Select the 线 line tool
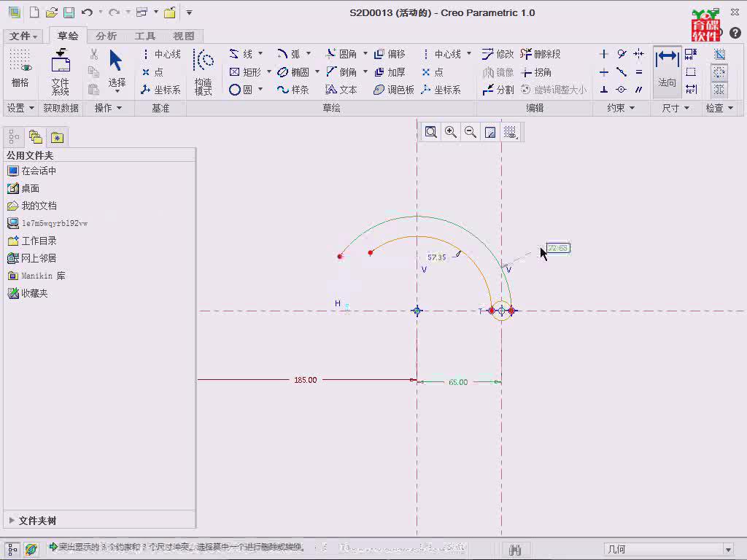 (x=241, y=54)
